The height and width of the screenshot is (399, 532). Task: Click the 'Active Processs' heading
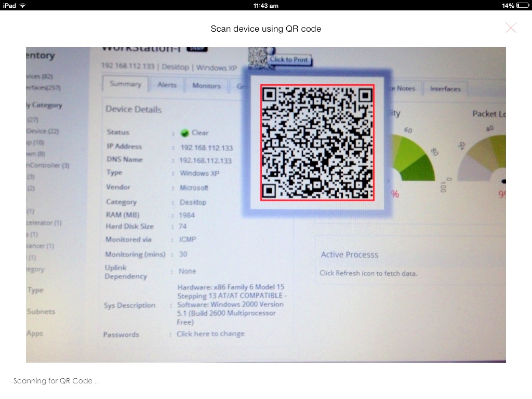click(x=350, y=255)
